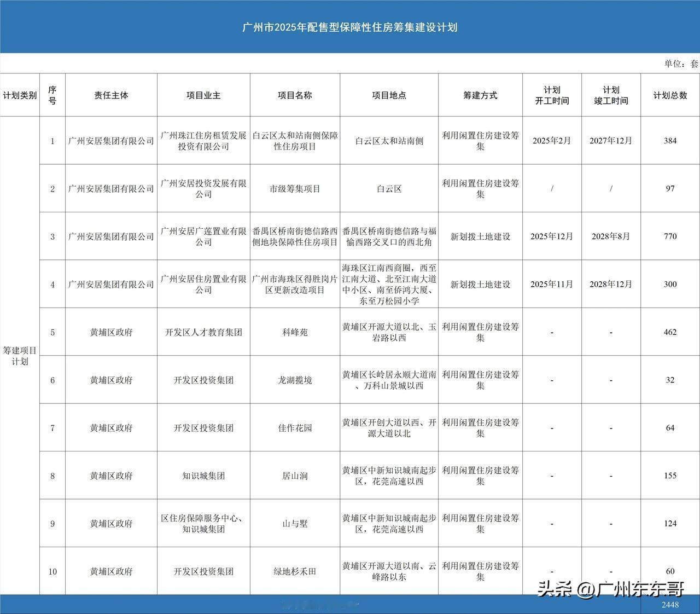Click owner cell 广州珠江住房租赁发展投资有限公司
The height and width of the screenshot is (614, 700).
[x=203, y=141]
